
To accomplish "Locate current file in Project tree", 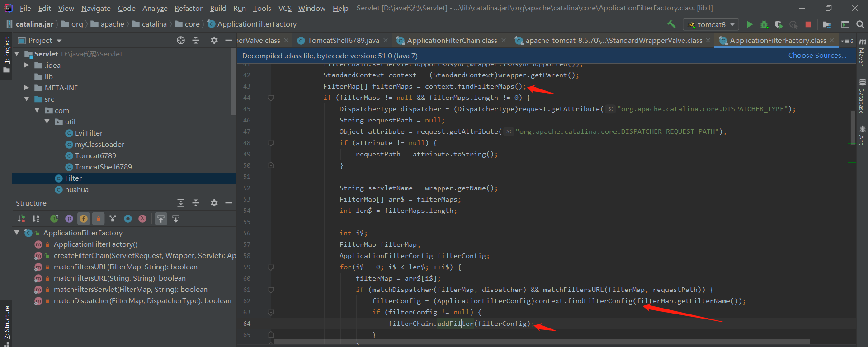I will tap(181, 40).
